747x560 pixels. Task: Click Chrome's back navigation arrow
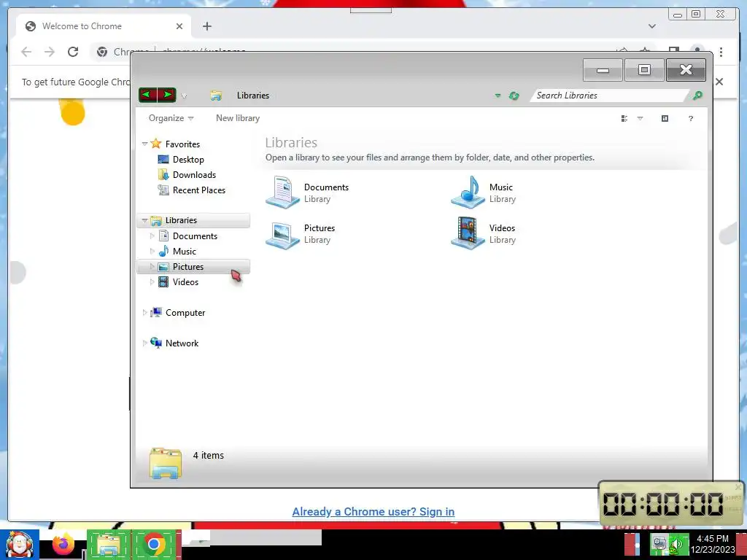(x=26, y=52)
